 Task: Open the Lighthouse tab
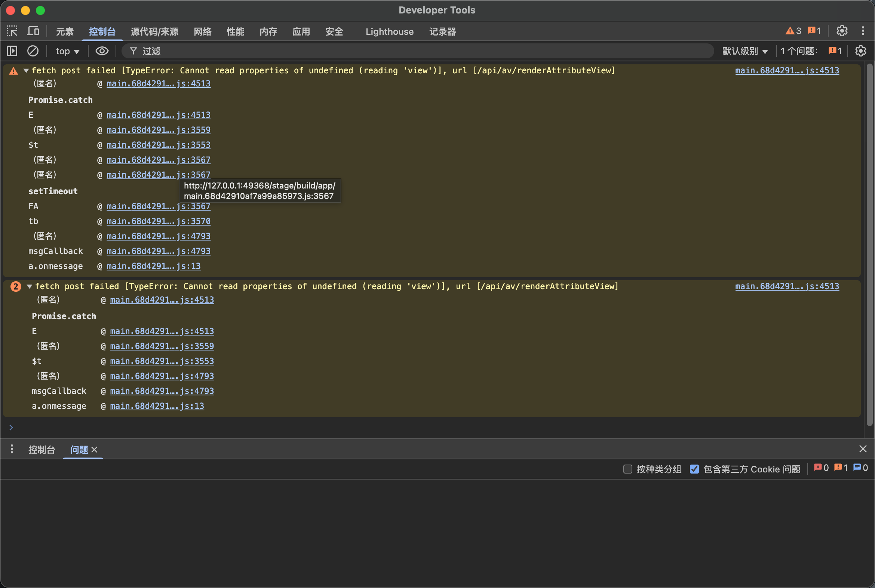[389, 31]
